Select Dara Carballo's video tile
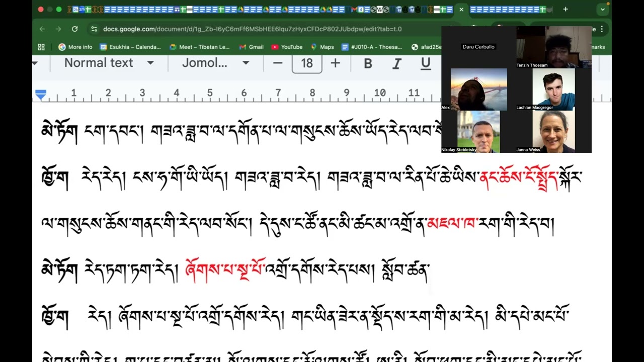The width and height of the screenshot is (644, 362). (478, 47)
